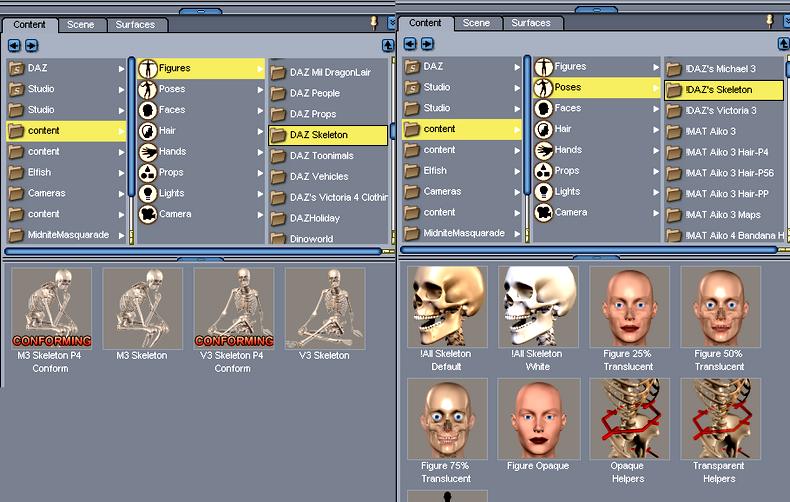Apply the Transparent Helpers preset

[x=720, y=419]
